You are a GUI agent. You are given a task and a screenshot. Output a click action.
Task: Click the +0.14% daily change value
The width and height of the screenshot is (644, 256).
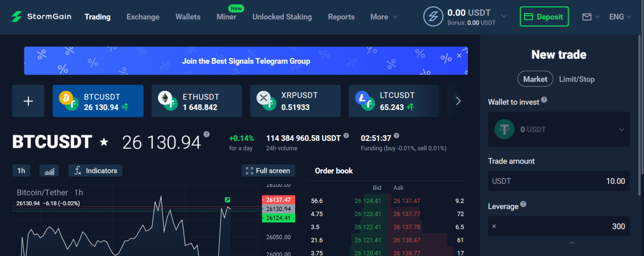click(242, 138)
